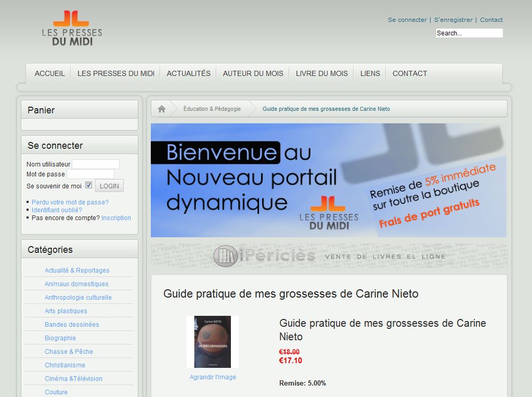Open the Accueil menu item
This screenshot has width=532, height=397.
coord(50,73)
